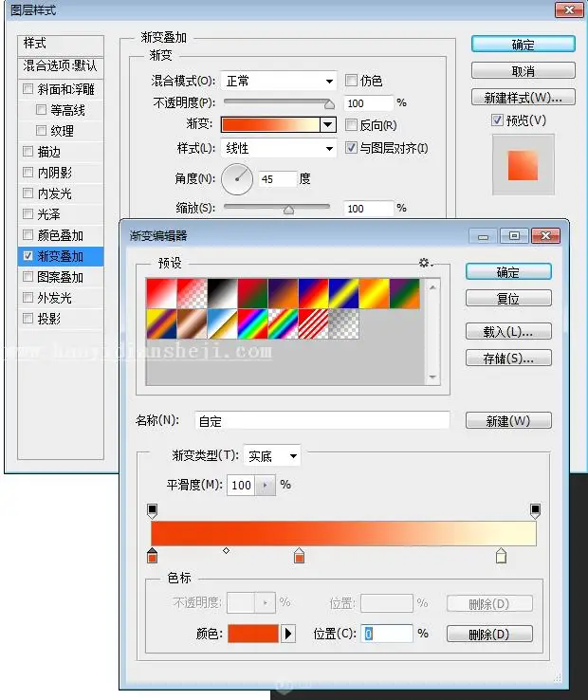This screenshot has height=700, width=588.
Task: Select 颜色叠加 style entry
Action: [61, 235]
